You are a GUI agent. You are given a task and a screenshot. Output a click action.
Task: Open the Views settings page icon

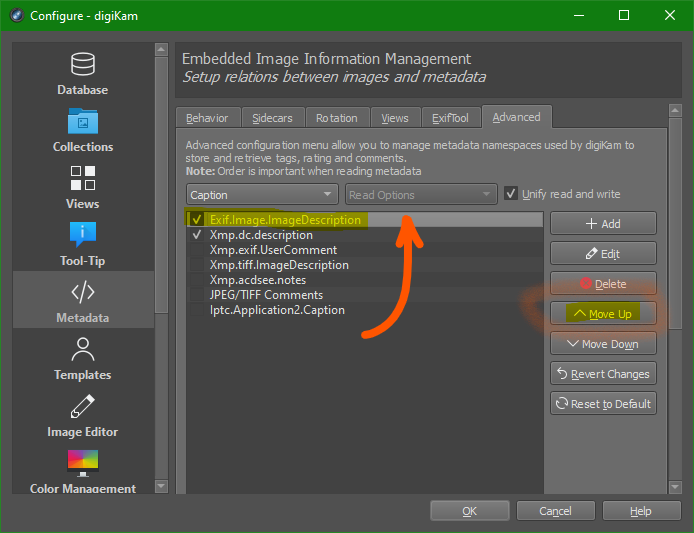(83, 178)
